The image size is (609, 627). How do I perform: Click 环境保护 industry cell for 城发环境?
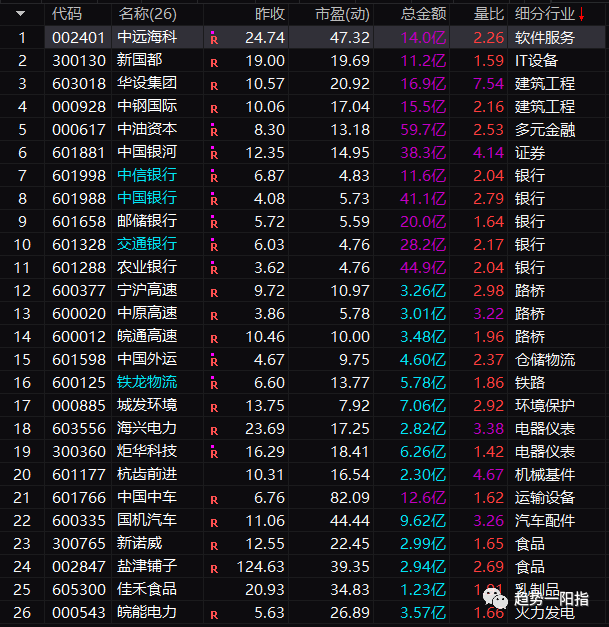[545, 406]
